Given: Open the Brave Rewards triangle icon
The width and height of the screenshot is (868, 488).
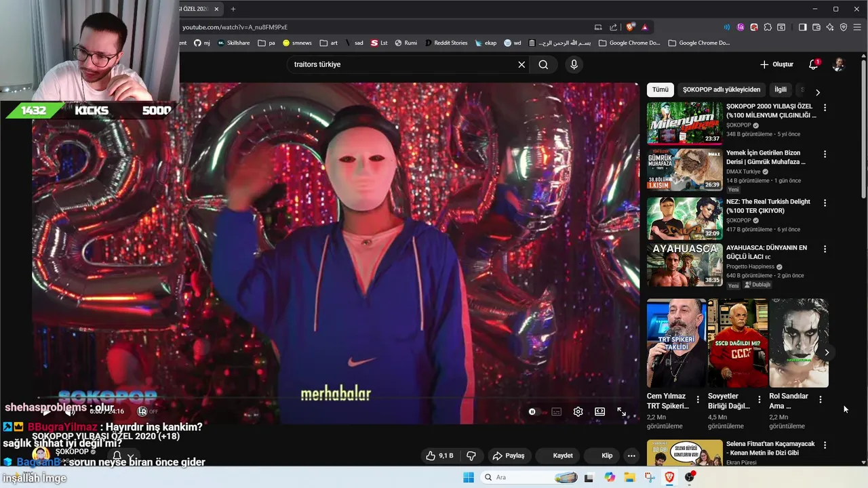Looking at the screenshot, I should coord(644,27).
